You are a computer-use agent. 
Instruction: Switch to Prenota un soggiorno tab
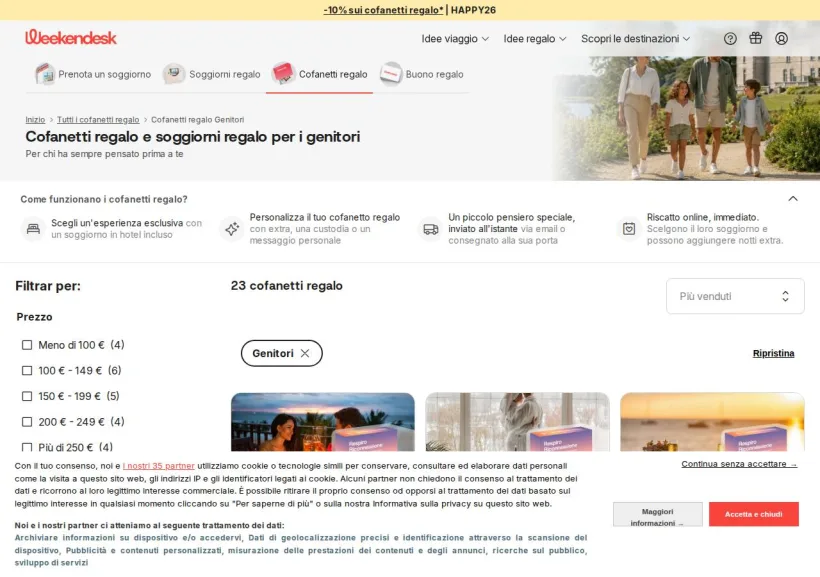pos(93,74)
